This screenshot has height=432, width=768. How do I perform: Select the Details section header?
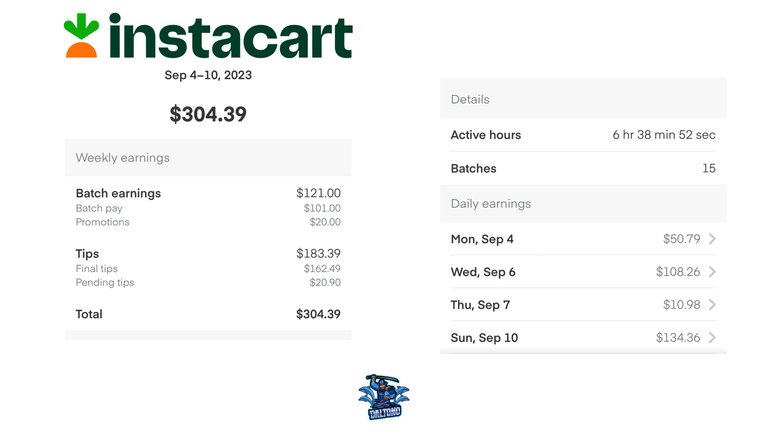(583, 99)
